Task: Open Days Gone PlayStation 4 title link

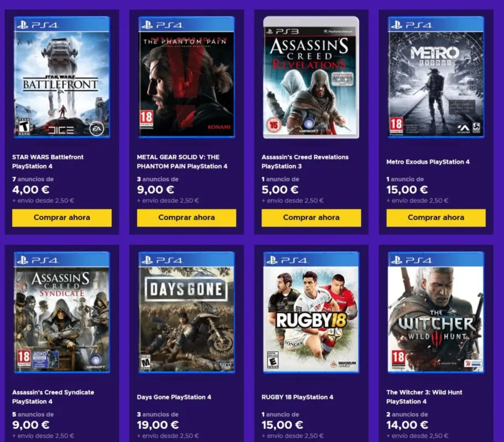Action: click(x=174, y=397)
